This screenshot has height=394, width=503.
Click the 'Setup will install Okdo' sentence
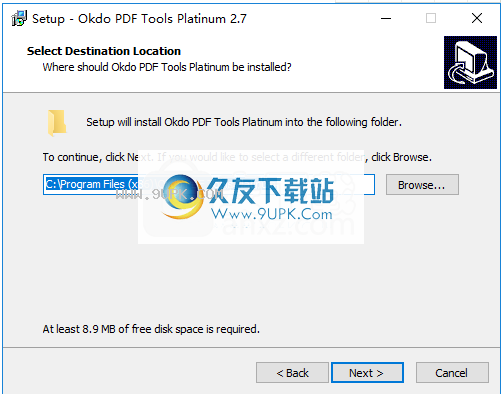244,122
